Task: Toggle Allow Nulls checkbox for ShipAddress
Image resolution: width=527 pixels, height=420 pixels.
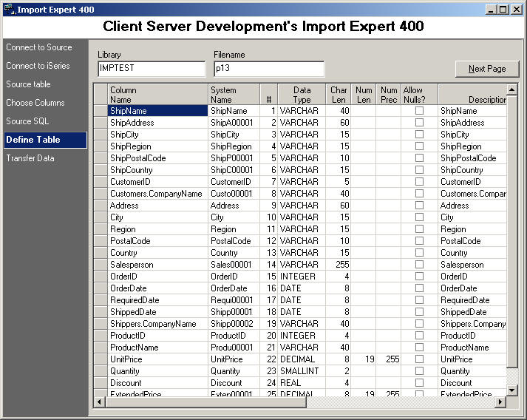Action: coord(419,123)
